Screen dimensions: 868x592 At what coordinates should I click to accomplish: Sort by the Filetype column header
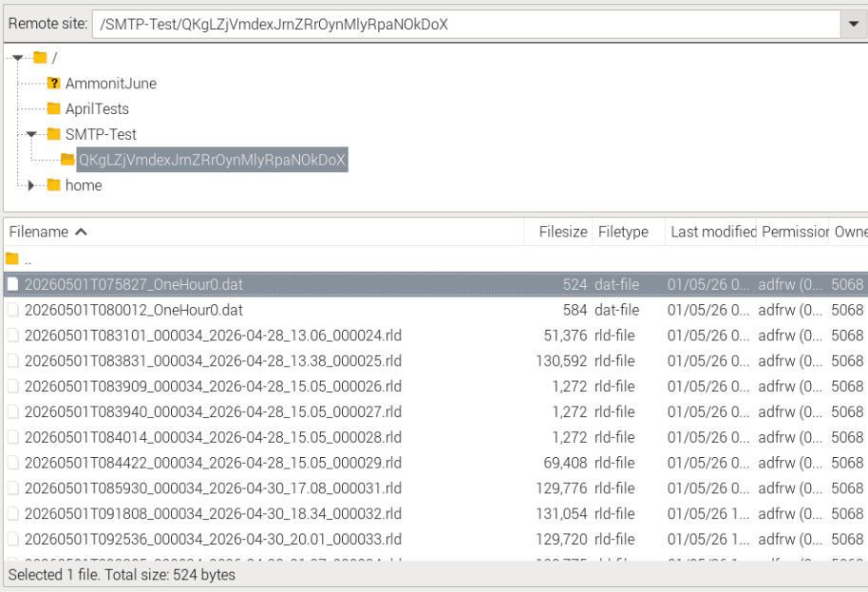point(629,232)
